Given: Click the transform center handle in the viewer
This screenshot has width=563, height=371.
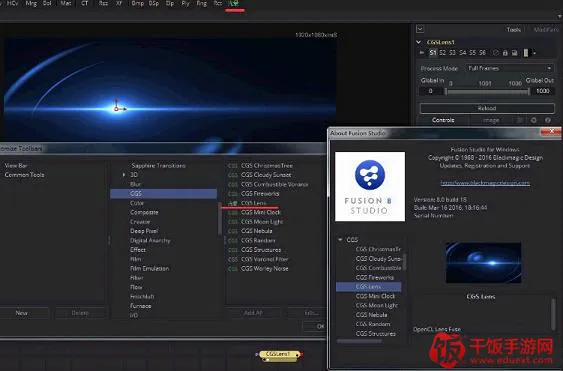Looking at the screenshot, I should (x=116, y=108).
